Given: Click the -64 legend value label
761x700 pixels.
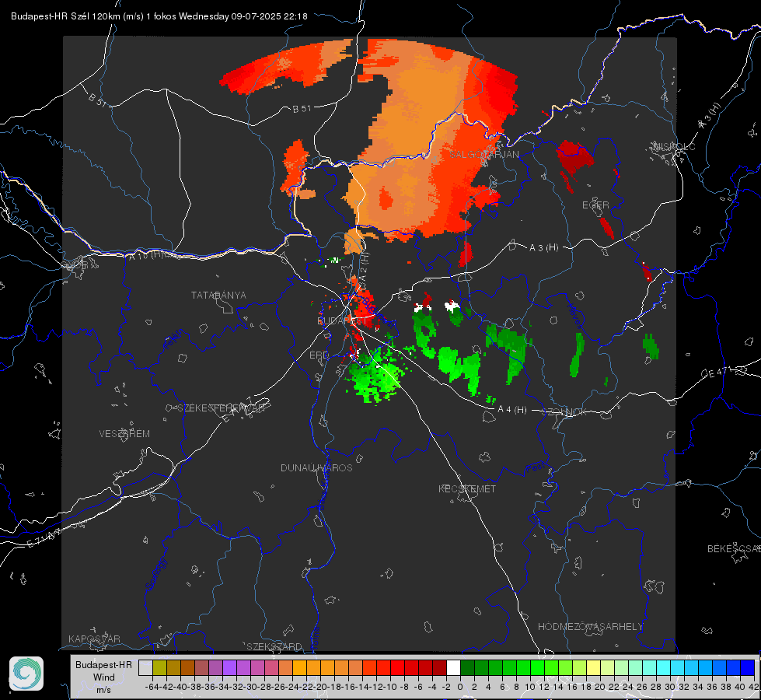Looking at the screenshot, I should (x=152, y=687).
